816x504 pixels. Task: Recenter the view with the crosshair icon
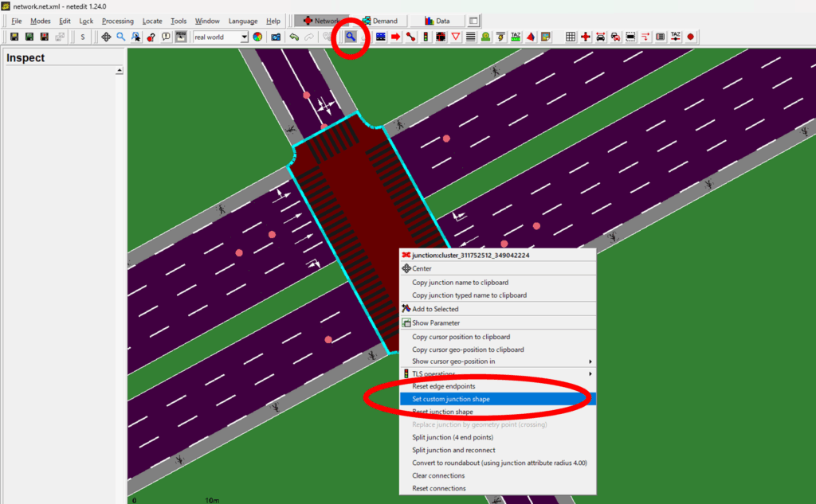106,37
